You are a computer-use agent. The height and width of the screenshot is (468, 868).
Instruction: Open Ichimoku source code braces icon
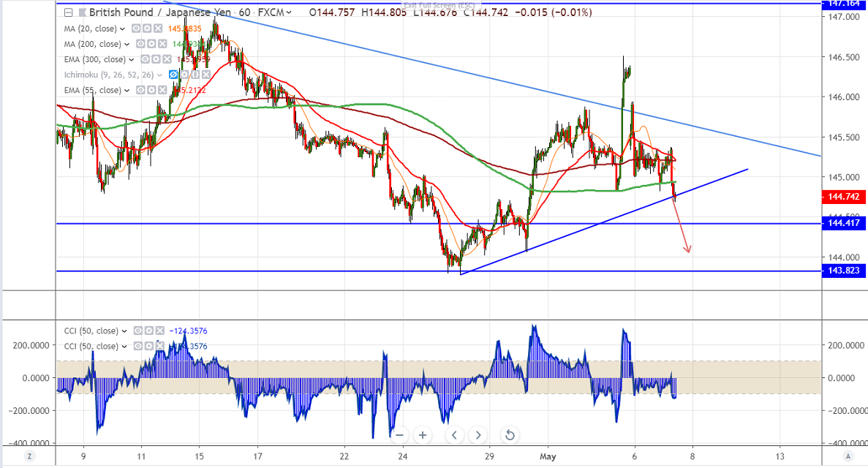[195, 74]
